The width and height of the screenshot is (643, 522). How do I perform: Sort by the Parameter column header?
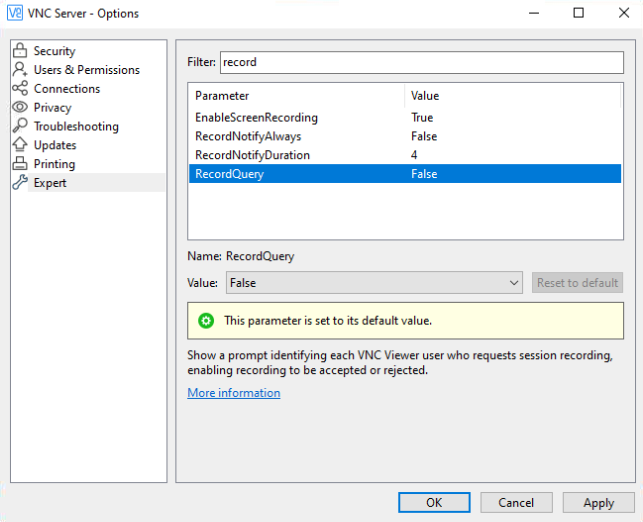tap(296, 96)
